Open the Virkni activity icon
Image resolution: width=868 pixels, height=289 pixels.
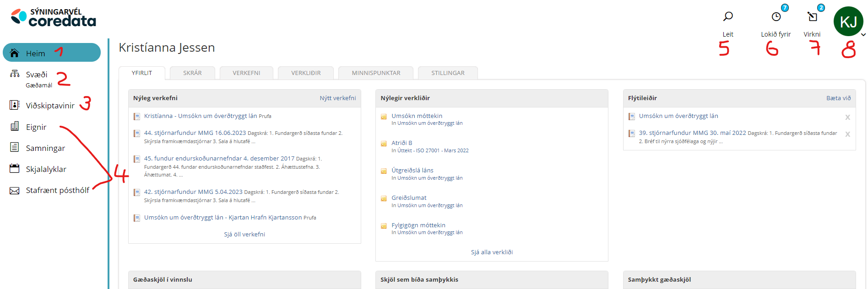point(812,17)
